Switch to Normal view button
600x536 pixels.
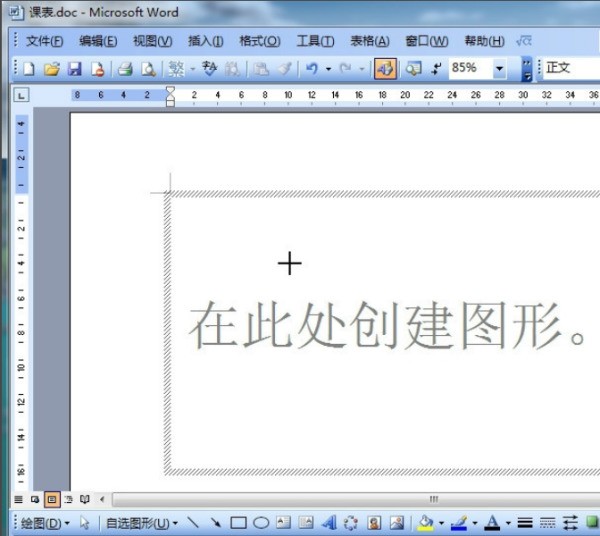18,498
